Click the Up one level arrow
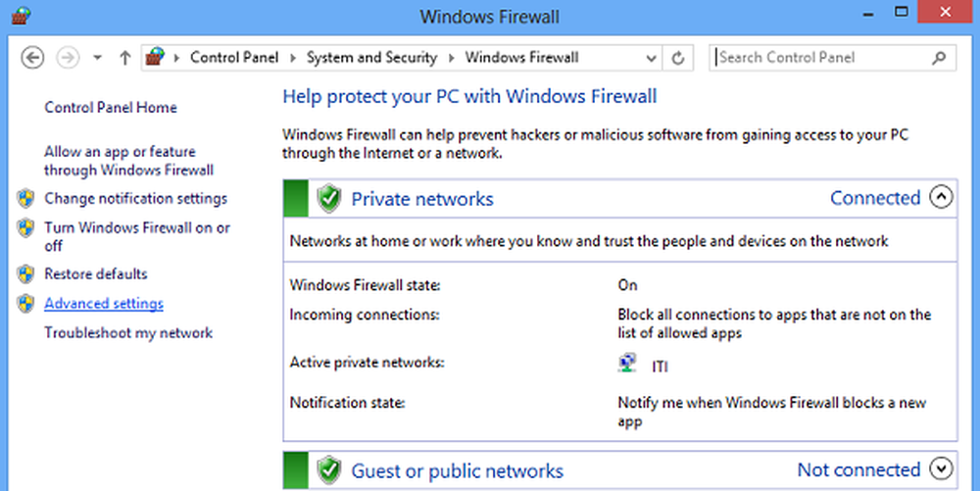Image resolution: width=980 pixels, height=491 pixels. (124, 58)
